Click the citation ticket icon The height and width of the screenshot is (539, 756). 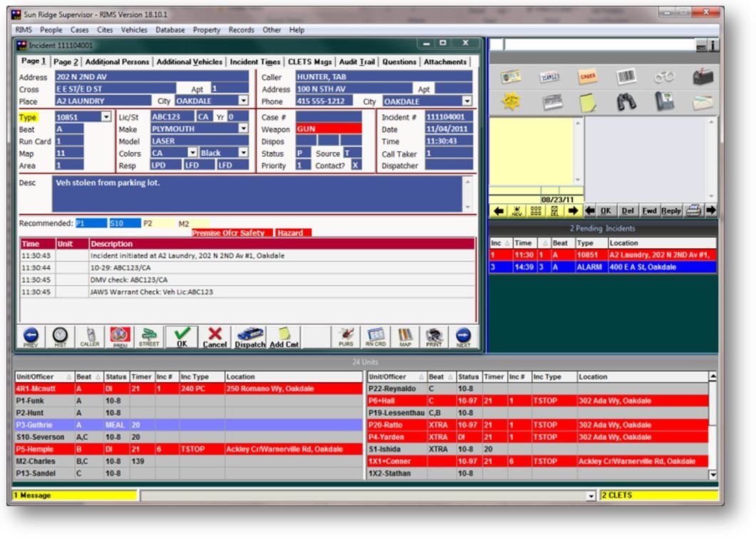(x=552, y=102)
